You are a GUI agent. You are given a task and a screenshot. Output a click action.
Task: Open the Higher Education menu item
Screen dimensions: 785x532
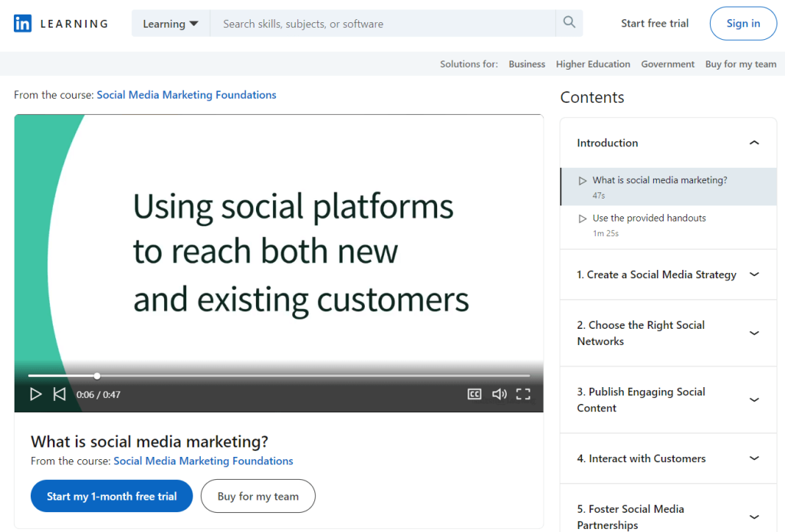pos(593,64)
